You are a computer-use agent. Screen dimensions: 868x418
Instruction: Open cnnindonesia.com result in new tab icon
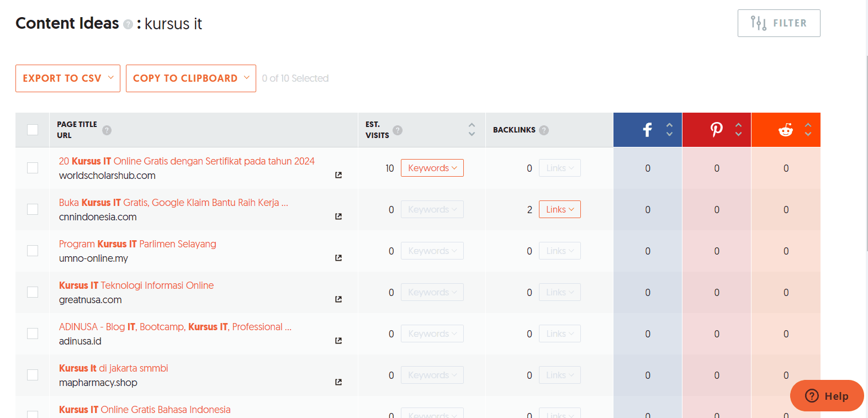pyautogui.click(x=338, y=216)
